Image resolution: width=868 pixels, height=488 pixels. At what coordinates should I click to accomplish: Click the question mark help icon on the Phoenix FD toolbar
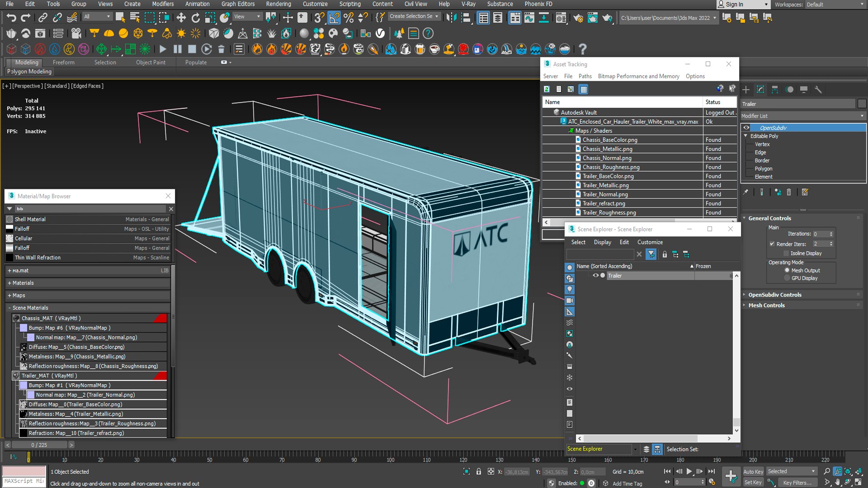tap(583, 49)
